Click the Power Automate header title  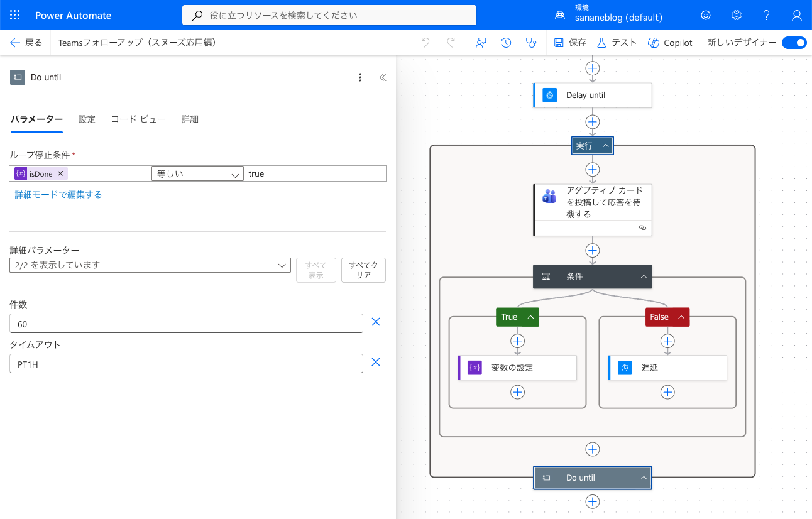click(73, 15)
